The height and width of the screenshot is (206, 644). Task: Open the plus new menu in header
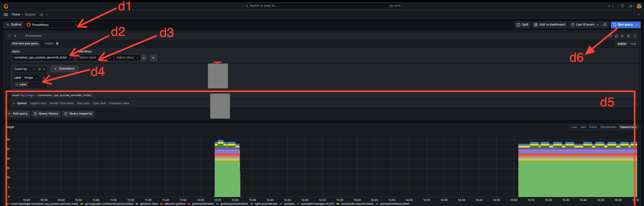tap(611, 6)
